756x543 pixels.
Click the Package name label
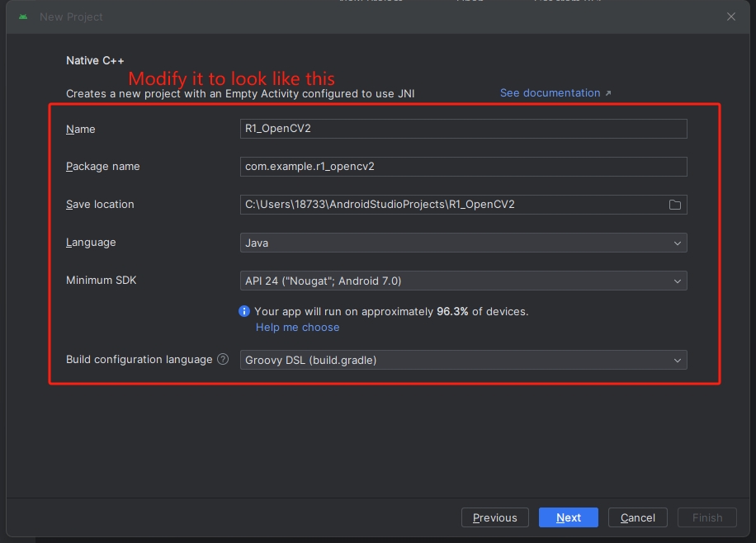(x=102, y=167)
